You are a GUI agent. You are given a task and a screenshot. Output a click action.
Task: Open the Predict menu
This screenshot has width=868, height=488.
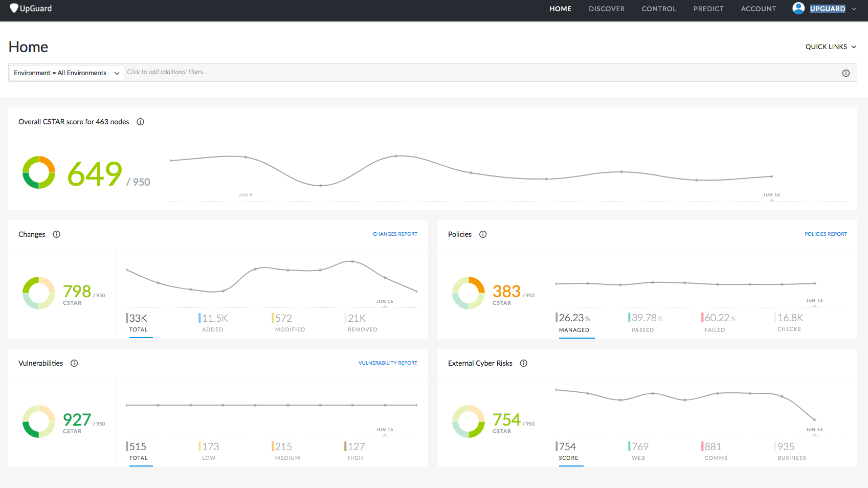click(x=708, y=9)
